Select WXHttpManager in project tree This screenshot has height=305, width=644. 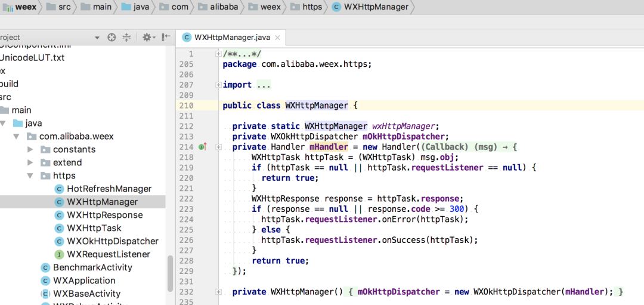tap(103, 202)
